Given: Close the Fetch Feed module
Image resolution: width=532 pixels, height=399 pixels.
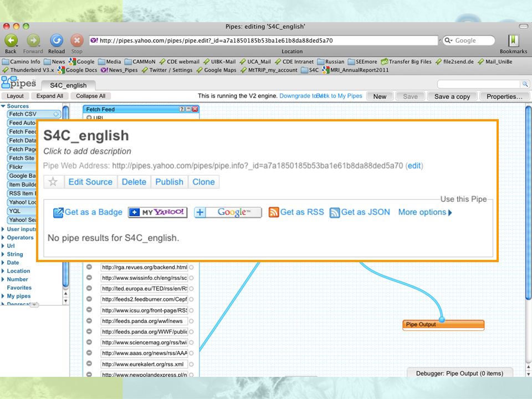Looking at the screenshot, I should (195, 109).
